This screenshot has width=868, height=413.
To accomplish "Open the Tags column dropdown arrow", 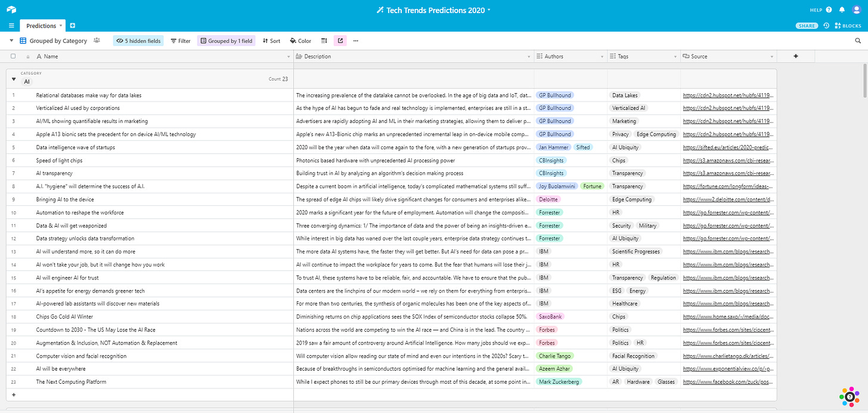I will [x=675, y=57].
